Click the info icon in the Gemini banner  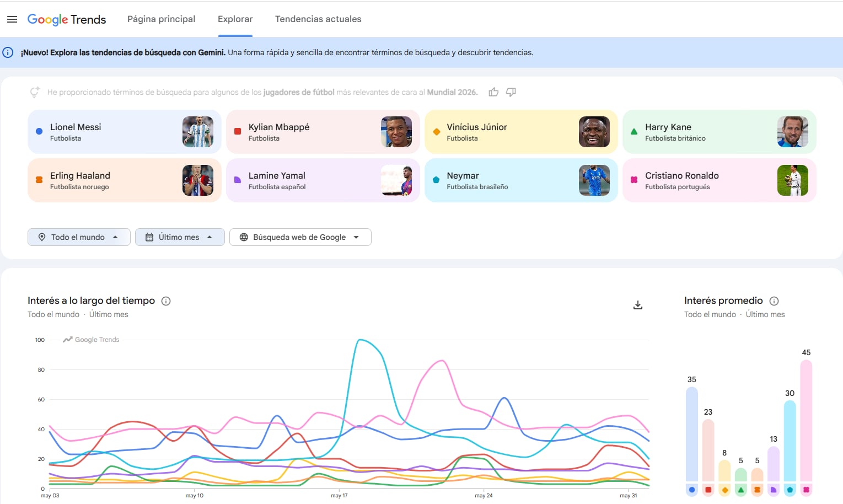[8, 52]
